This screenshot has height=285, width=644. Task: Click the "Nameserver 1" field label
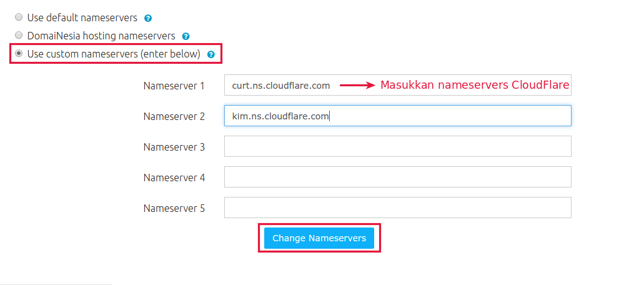[x=174, y=86]
